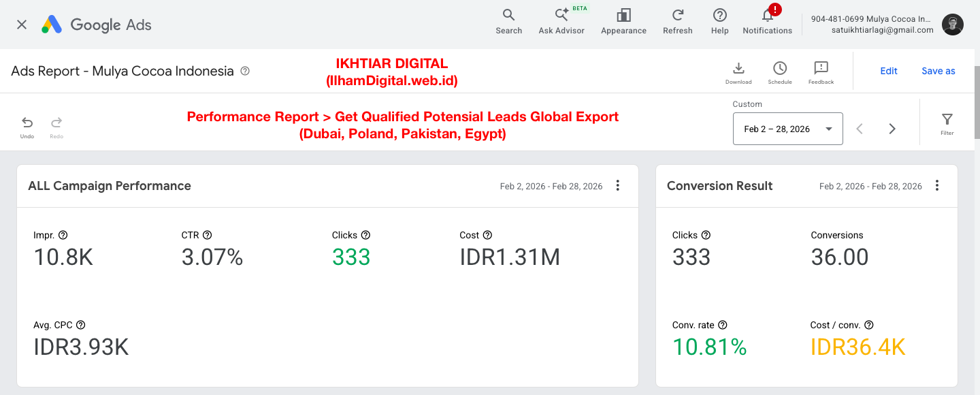
Task: Open the Help menu
Action: pos(719,21)
